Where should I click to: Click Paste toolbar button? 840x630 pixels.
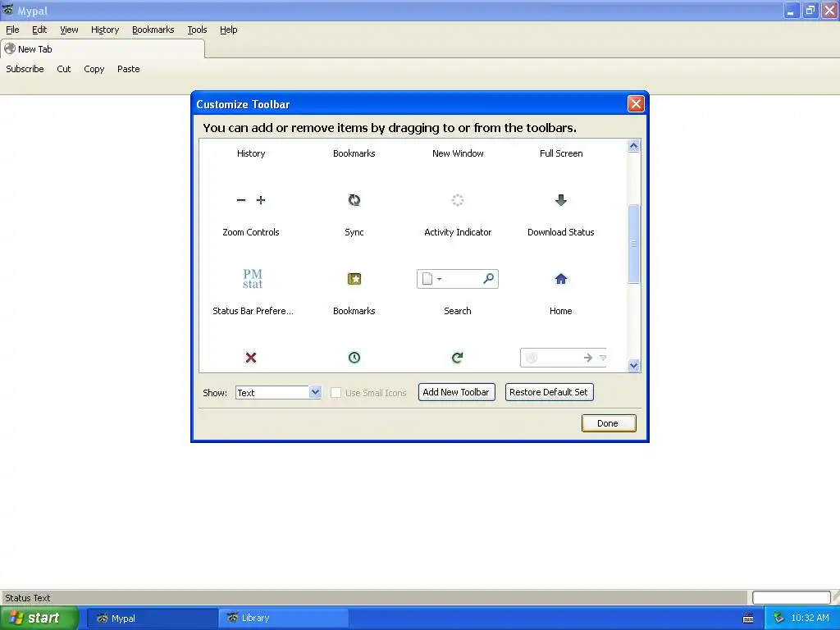129,69
